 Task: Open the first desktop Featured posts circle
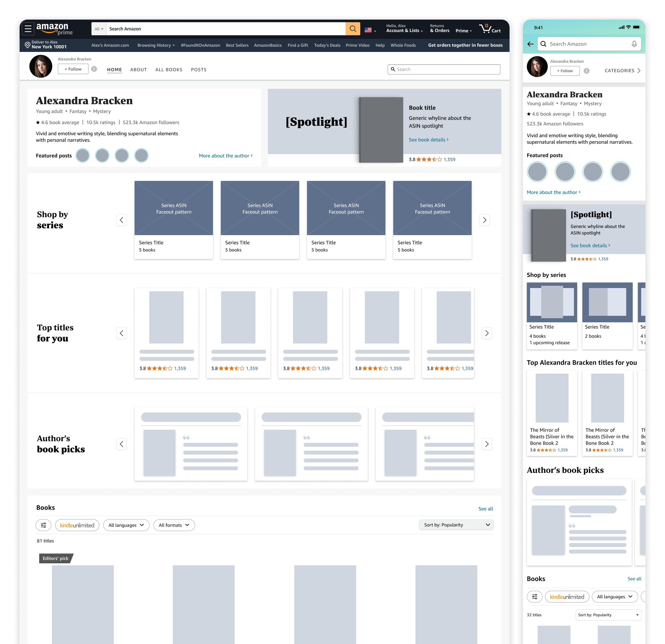[82, 156]
